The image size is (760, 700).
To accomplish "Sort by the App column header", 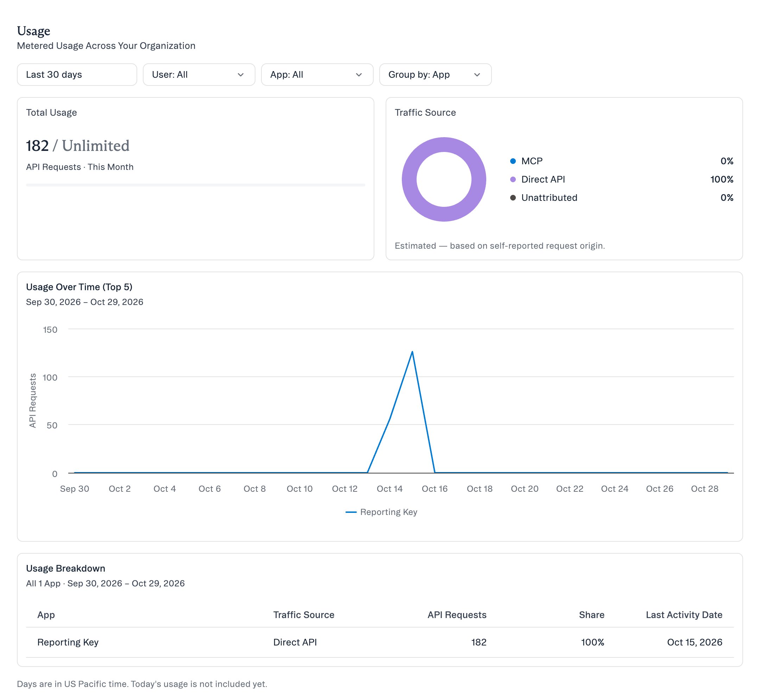I will pyautogui.click(x=46, y=615).
